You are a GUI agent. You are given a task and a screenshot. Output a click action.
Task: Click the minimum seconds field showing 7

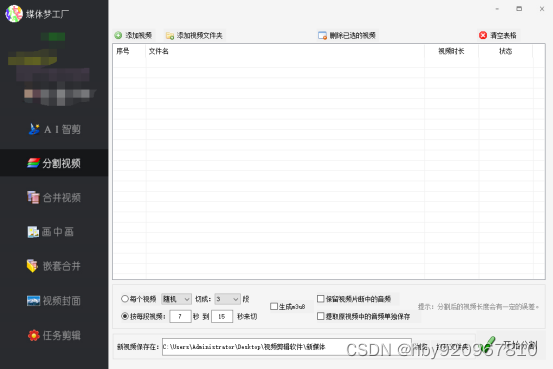click(180, 316)
